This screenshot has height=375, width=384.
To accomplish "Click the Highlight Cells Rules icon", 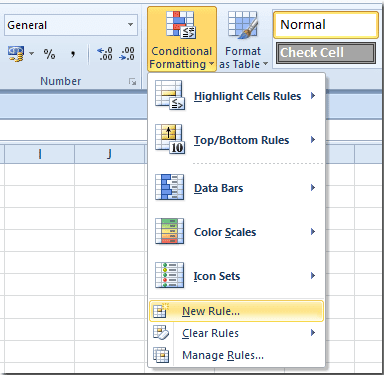I will point(169,95).
